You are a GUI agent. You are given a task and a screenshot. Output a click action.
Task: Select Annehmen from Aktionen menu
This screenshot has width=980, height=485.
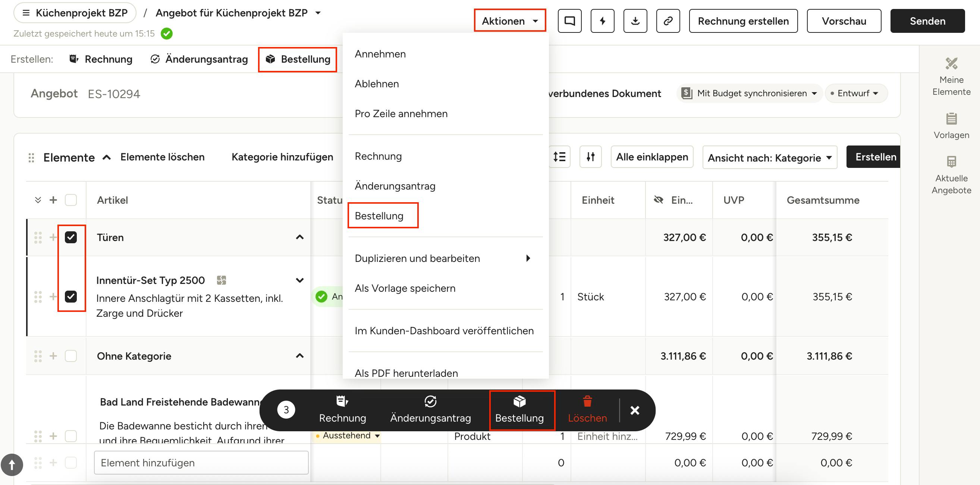coord(446,54)
